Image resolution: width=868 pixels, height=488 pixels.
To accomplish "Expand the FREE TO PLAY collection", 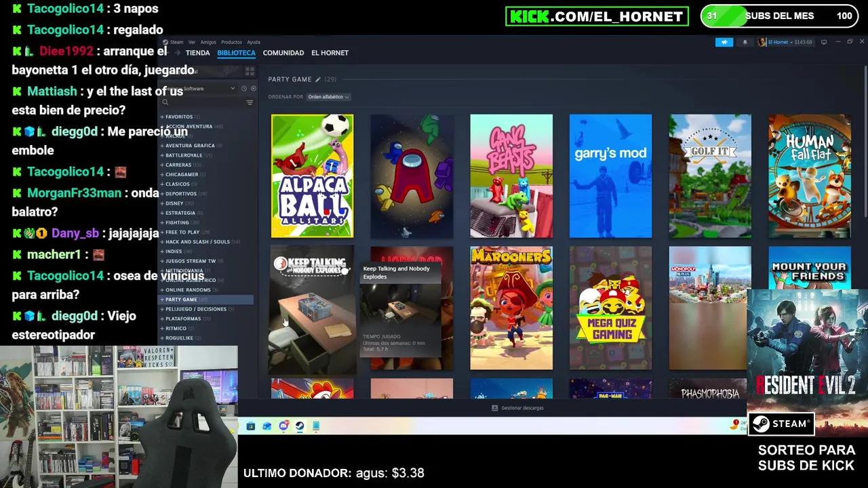I will pyautogui.click(x=162, y=232).
